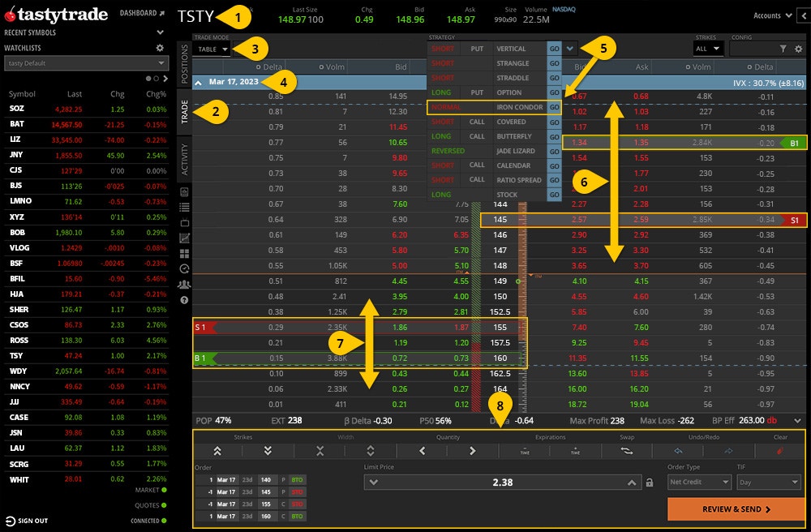Click the Redo arrow icon
The width and height of the screenshot is (811, 532).
click(x=728, y=451)
